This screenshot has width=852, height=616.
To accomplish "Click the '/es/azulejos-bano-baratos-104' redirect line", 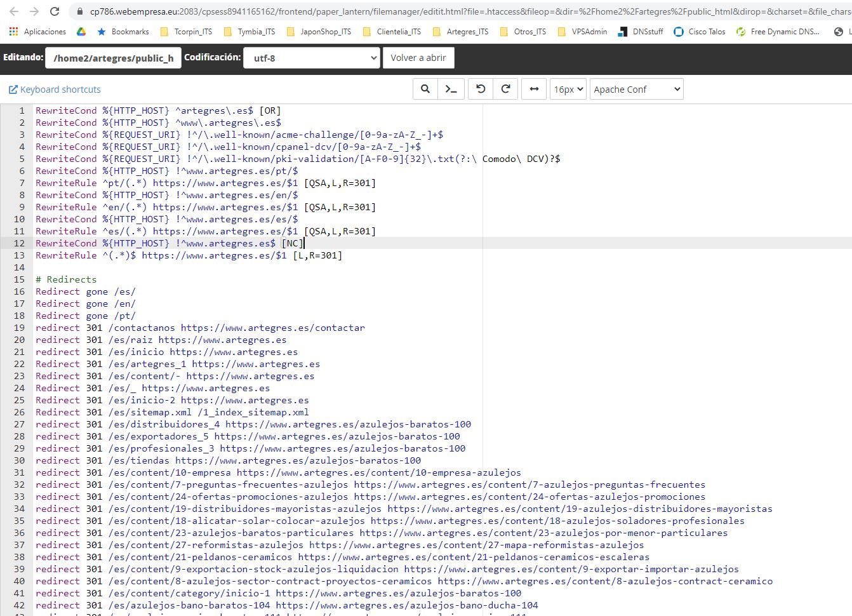I will click(x=287, y=605).
